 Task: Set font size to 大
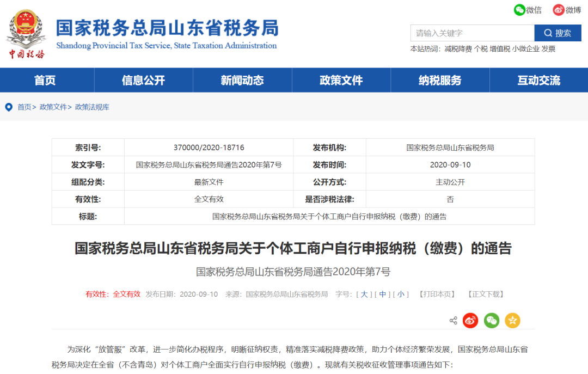tap(364, 294)
